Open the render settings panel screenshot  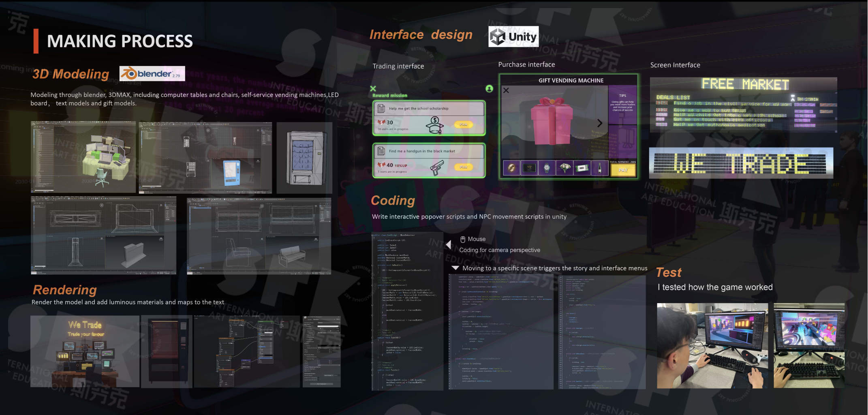[322, 351]
